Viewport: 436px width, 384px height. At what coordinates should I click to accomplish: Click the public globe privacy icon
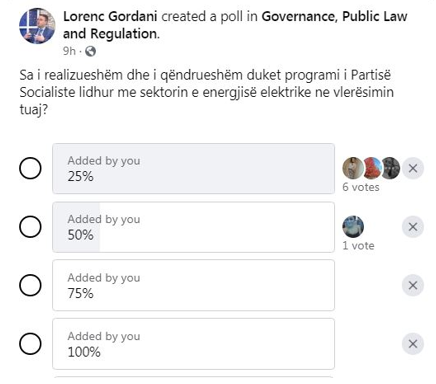click(90, 51)
